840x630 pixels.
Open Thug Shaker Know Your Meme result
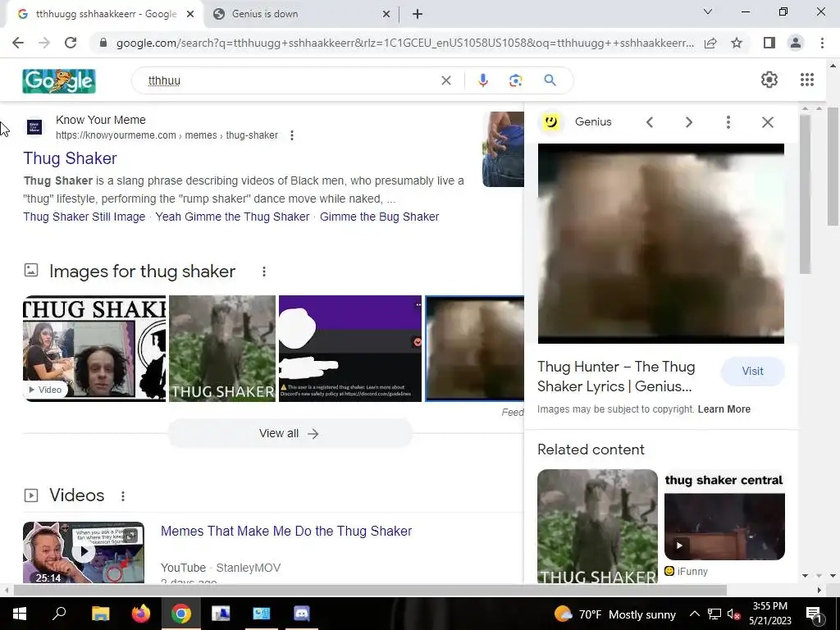click(x=71, y=158)
